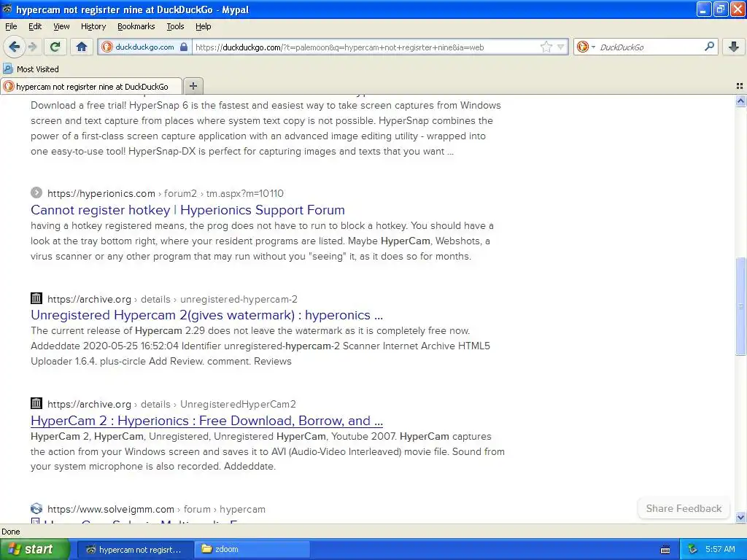Open the URL history dropdown arrow
The height and width of the screenshot is (560, 747).
point(561,47)
